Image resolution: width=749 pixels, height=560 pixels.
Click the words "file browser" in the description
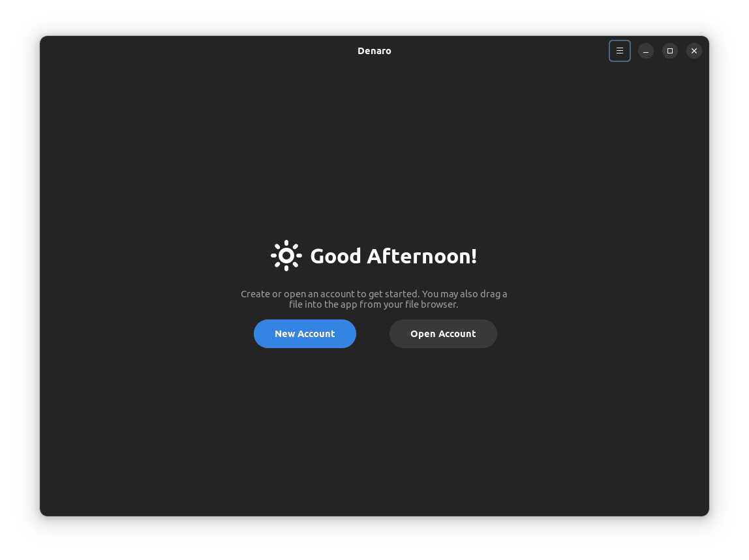429,304
